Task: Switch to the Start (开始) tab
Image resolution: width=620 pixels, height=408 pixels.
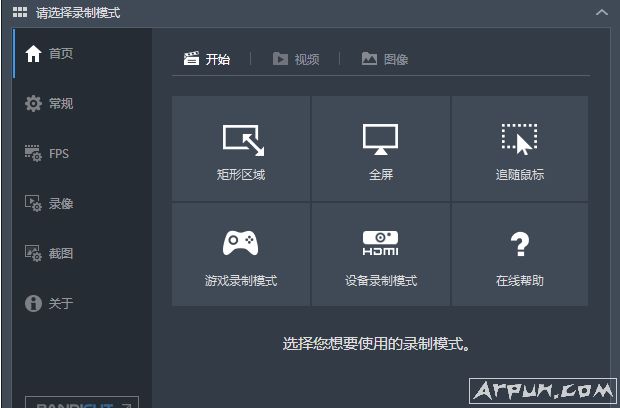Action: click(207, 59)
